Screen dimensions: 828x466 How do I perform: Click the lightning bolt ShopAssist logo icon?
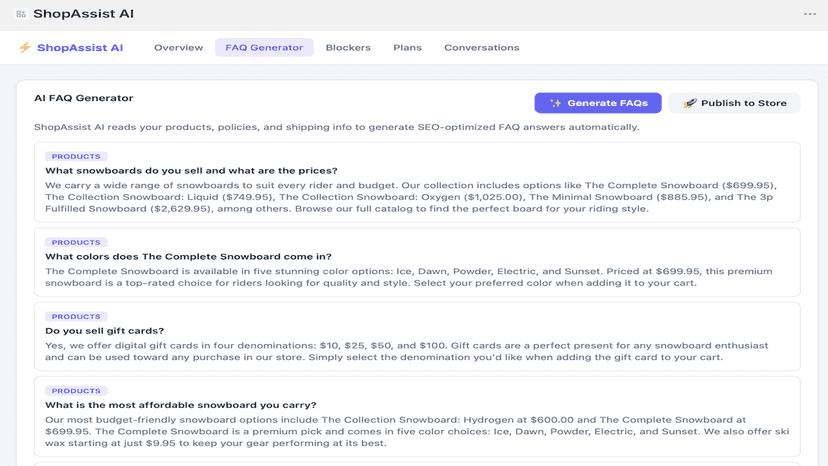click(x=25, y=48)
